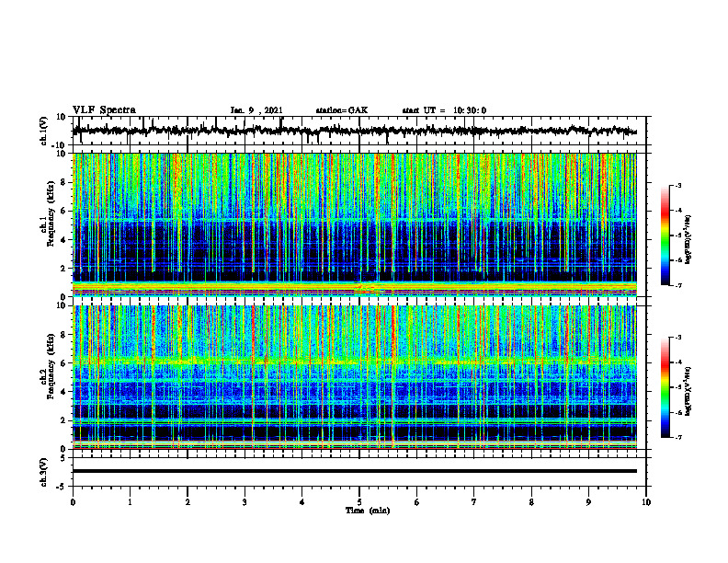Click time axis tick label "7"
This screenshot has height=563, width=728.
pyautogui.click(x=474, y=502)
